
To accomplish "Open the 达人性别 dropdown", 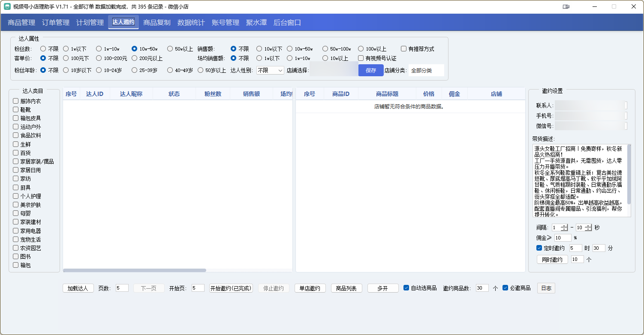I will coord(270,70).
